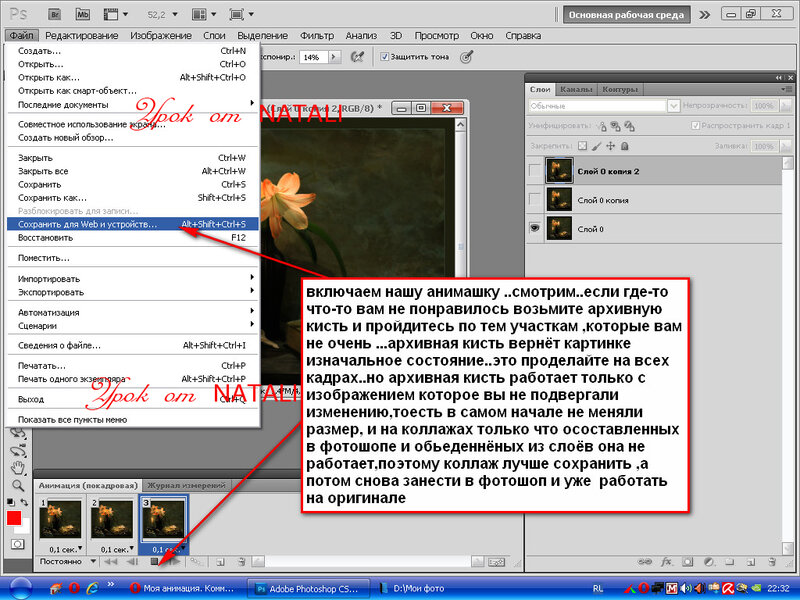Click the lock all padlock icon

(625, 145)
